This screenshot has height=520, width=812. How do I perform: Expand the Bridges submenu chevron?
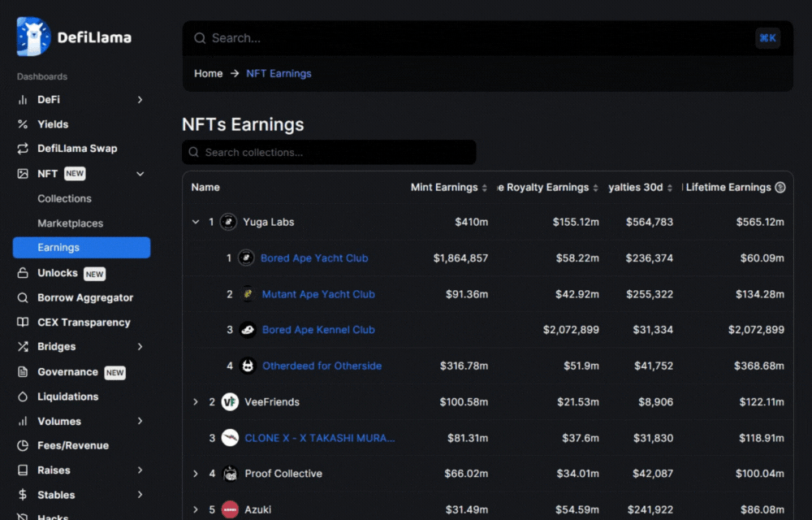pos(140,346)
